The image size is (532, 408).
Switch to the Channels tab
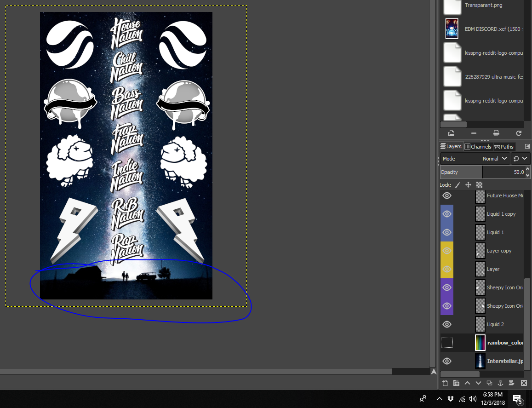[x=478, y=147]
